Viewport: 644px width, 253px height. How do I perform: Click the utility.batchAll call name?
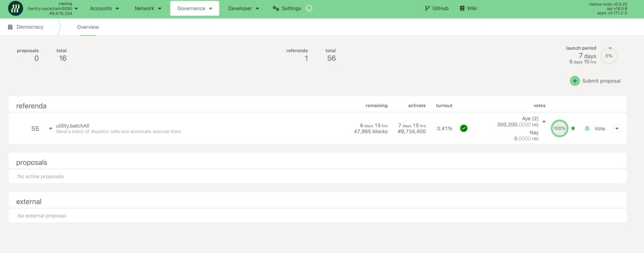(x=72, y=126)
